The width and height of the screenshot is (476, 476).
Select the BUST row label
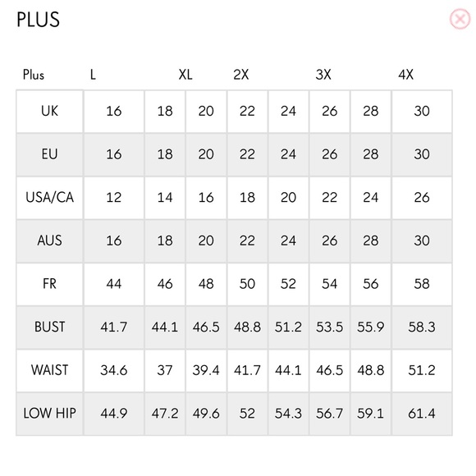pyautogui.click(x=49, y=327)
